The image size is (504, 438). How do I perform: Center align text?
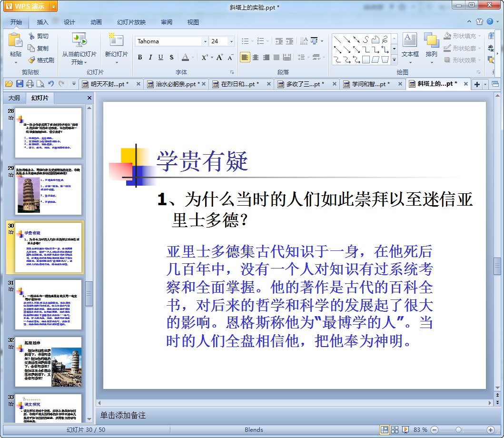click(x=256, y=58)
